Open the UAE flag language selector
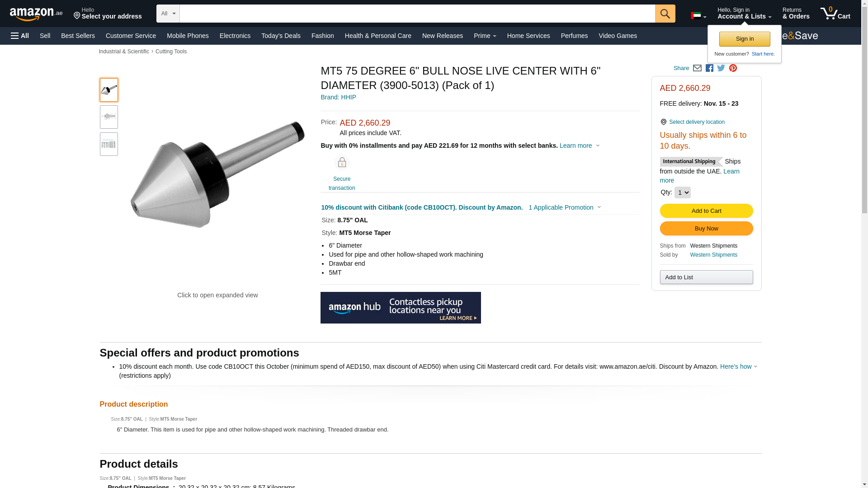This screenshot has width=868, height=488. tap(698, 16)
